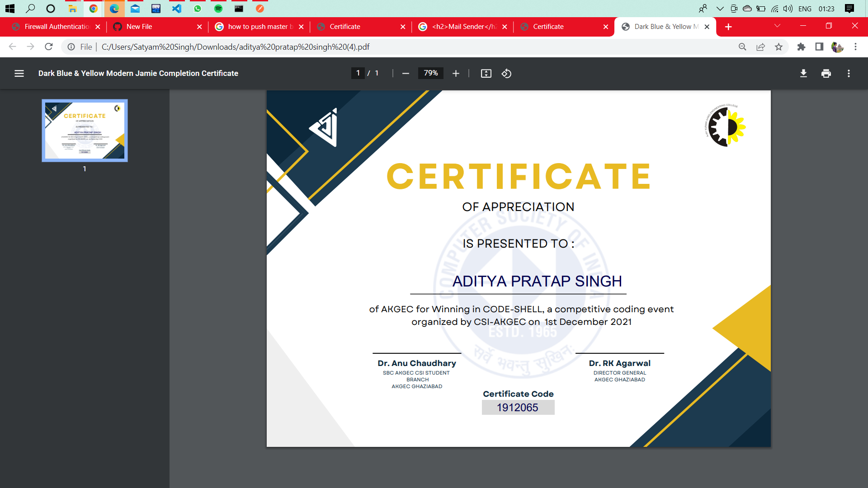
Task: Click the share page icon
Action: (760, 47)
